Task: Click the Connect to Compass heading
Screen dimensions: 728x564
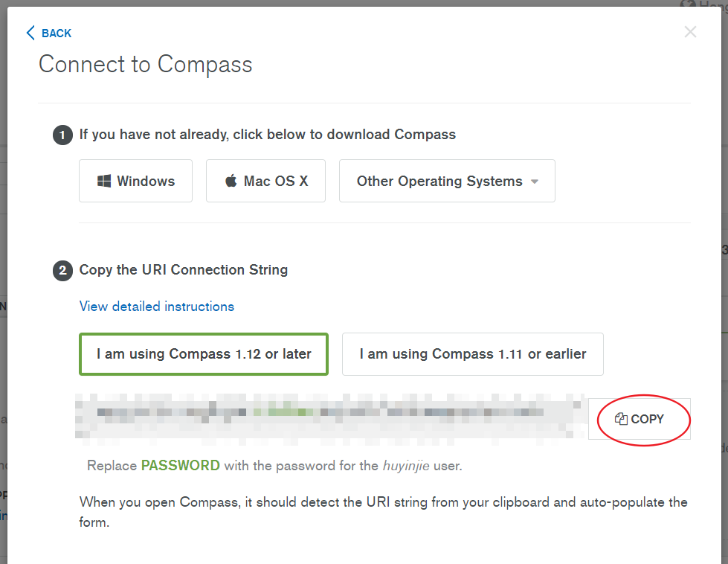Action: 145,65
